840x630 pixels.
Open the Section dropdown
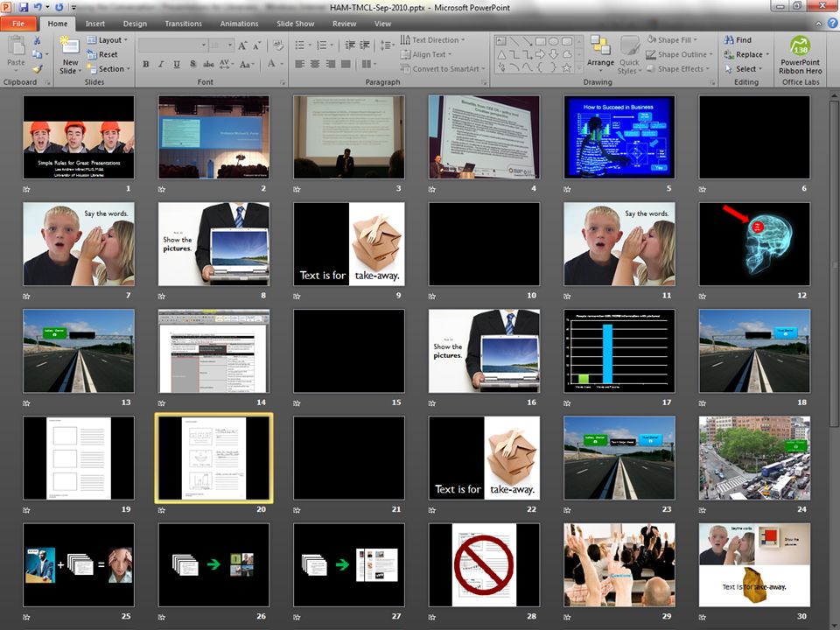tap(108, 69)
